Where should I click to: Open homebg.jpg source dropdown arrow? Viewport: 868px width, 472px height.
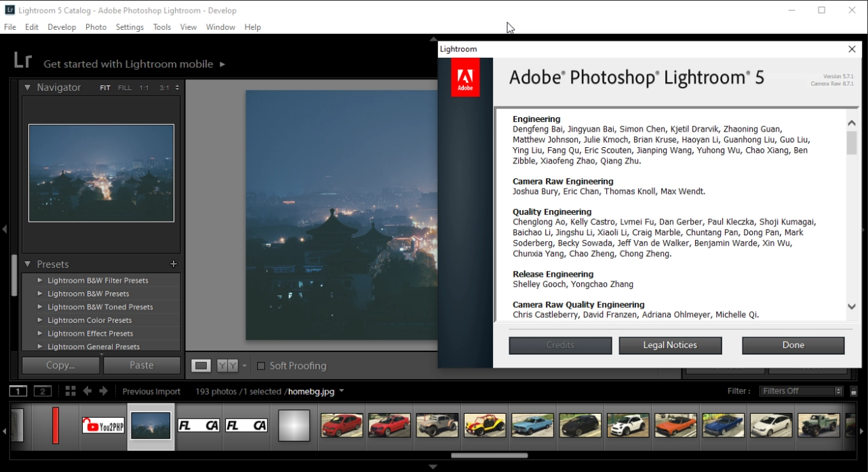[x=342, y=391]
